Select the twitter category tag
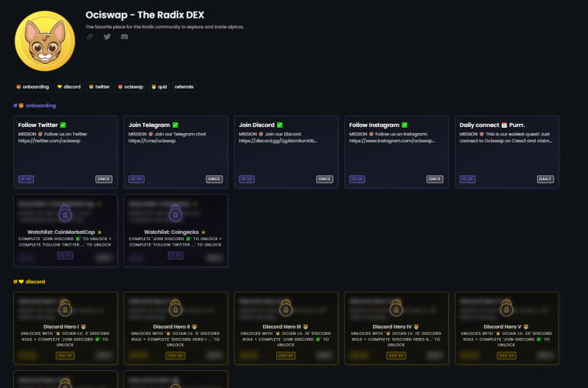The width and height of the screenshot is (588, 388). coord(99,87)
